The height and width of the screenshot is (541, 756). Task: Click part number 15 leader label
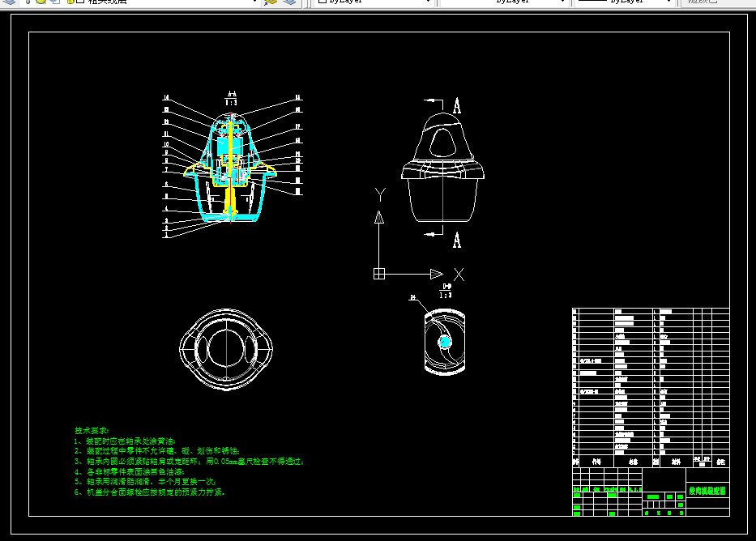298,98
